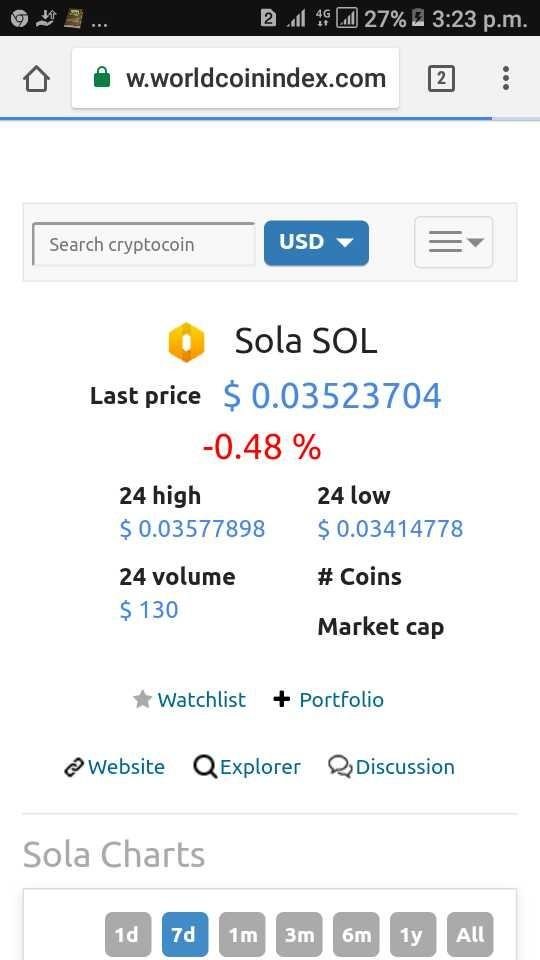The width and height of the screenshot is (540, 960).
Task: Click the Sola coin hexagon logo
Action: pyautogui.click(x=186, y=342)
